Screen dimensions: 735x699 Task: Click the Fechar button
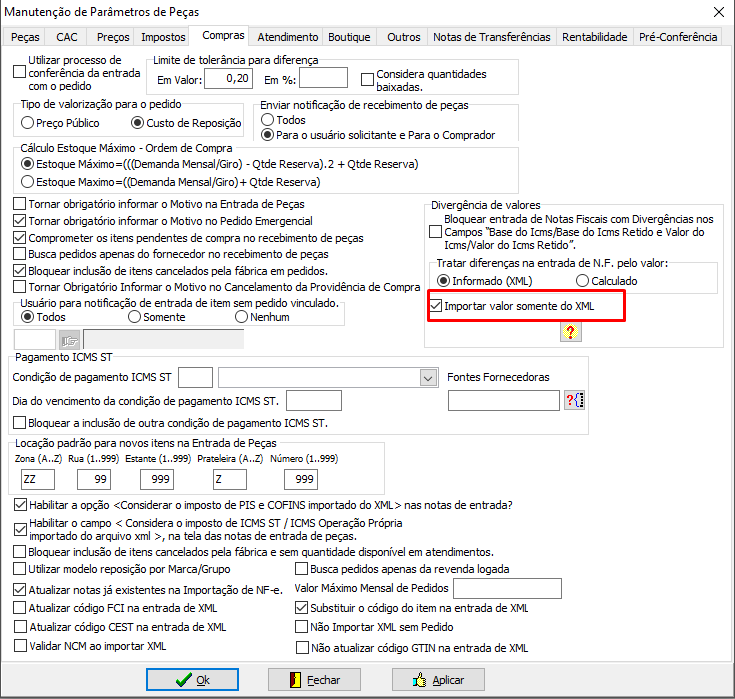click(x=314, y=680)
